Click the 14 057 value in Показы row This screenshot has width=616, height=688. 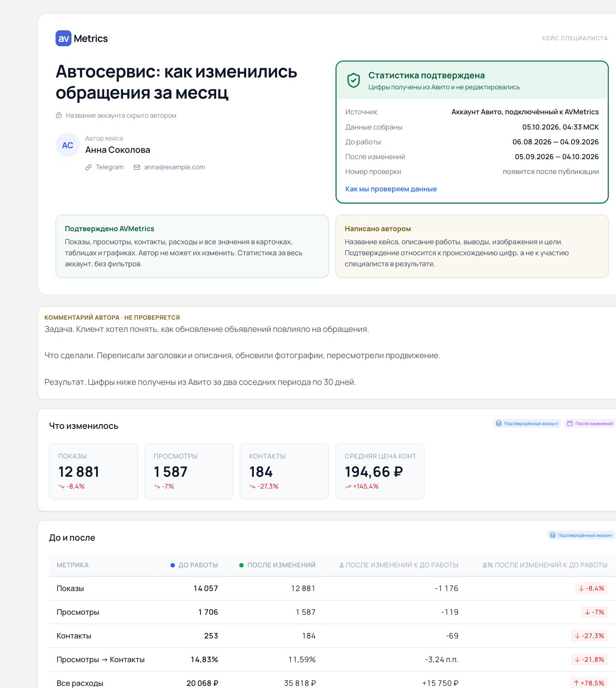pos(206,589)
